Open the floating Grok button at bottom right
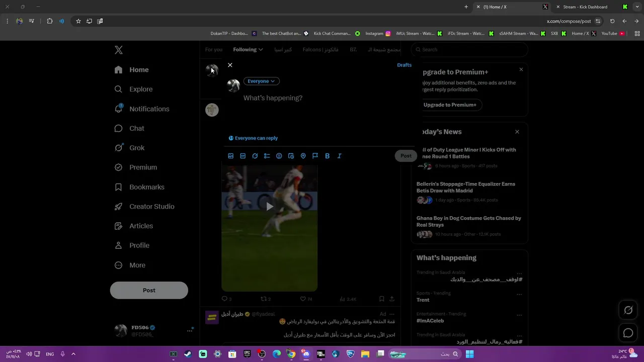Viewport: 644px width, 362px height. pyautogui.click(x=628, y=310)
